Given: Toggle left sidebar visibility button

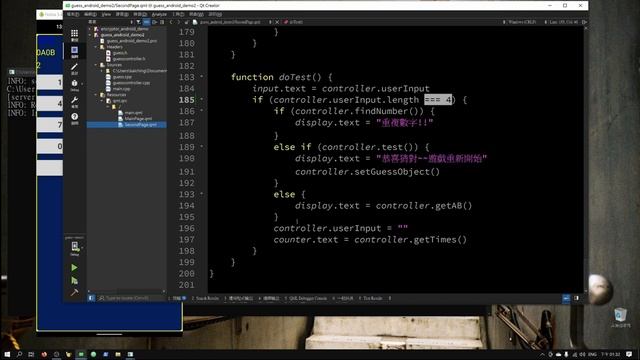Looking at the screenshot, I should (91, 298).
